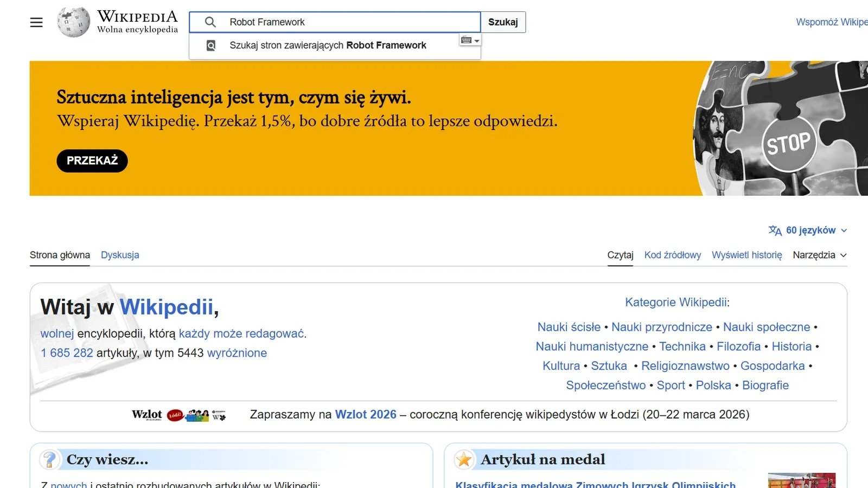Open the Sztuka category
This screenshot has height=488, width=868.
click(609, 366)
